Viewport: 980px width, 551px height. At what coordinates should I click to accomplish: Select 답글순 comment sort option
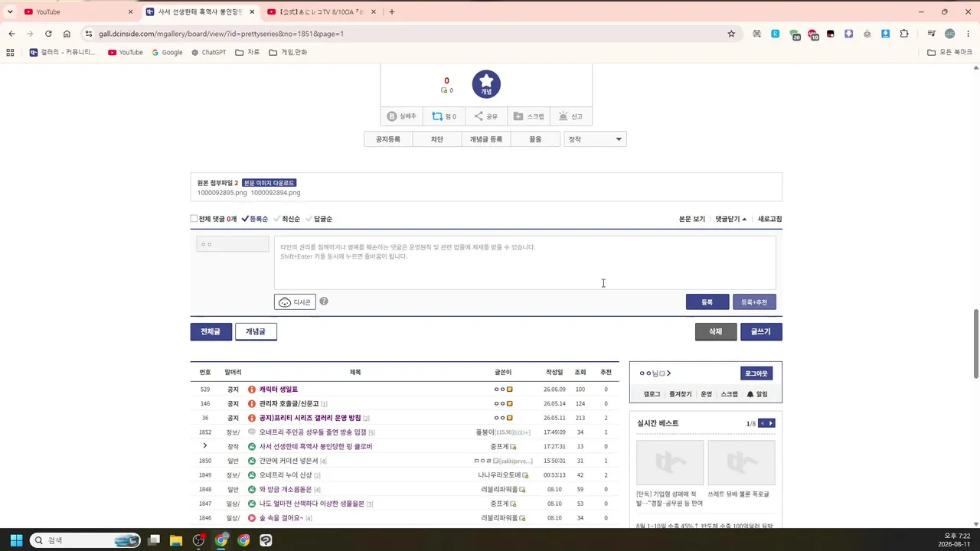[x=318, y=219]
